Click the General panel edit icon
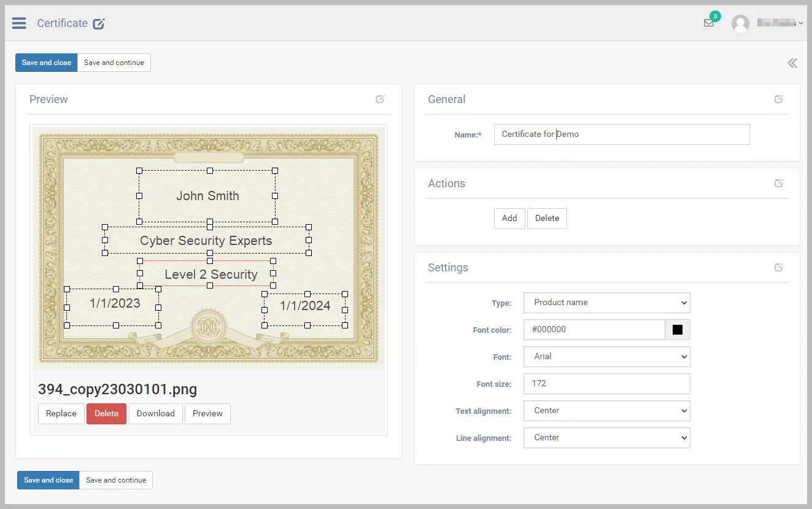Image resolution: width=812 pixels, height=509 pixels. (x=778, y=99)
